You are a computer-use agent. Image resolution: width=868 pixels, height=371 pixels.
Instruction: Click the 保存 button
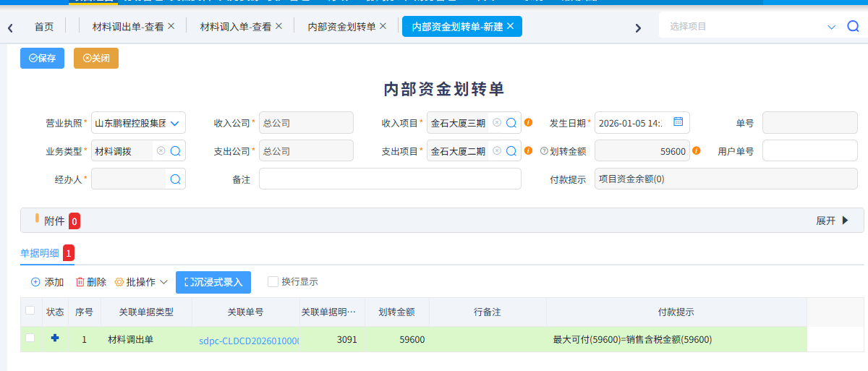[x=42, y=59]
